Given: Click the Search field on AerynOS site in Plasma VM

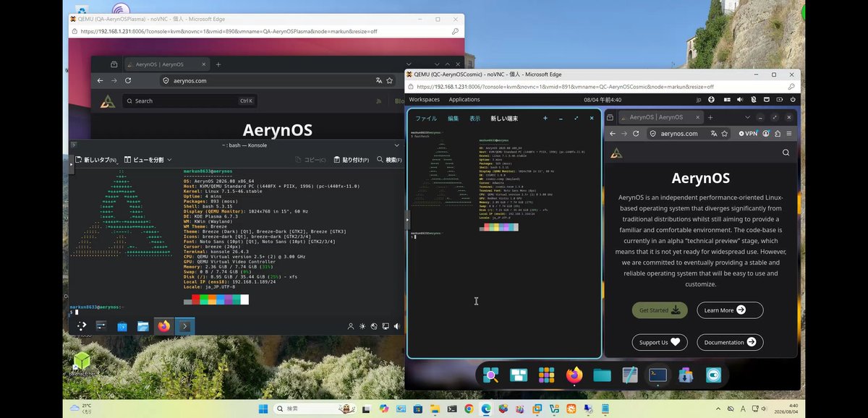Looking at the screenshot, I should 190,101.
